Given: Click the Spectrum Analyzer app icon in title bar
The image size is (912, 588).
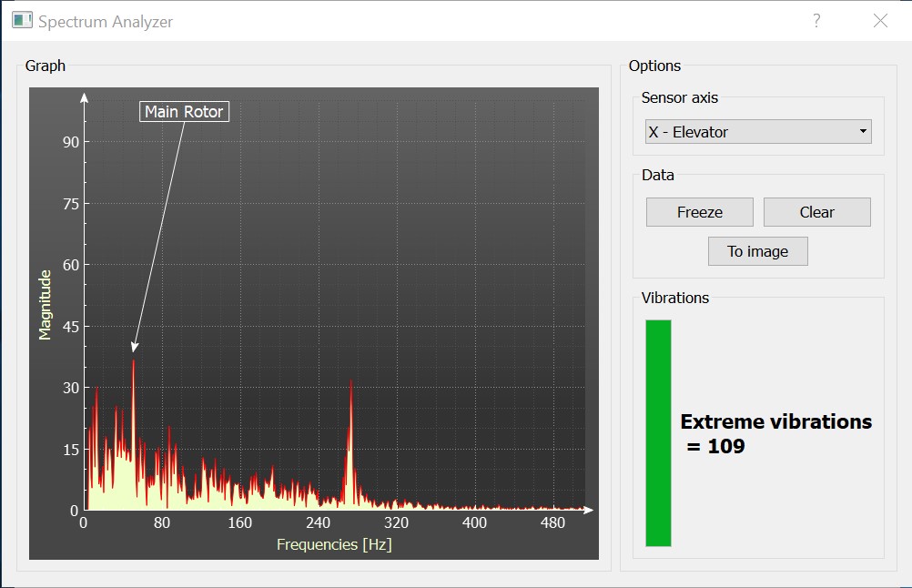Looking at the screenshot, I should [x=22, y=20].
